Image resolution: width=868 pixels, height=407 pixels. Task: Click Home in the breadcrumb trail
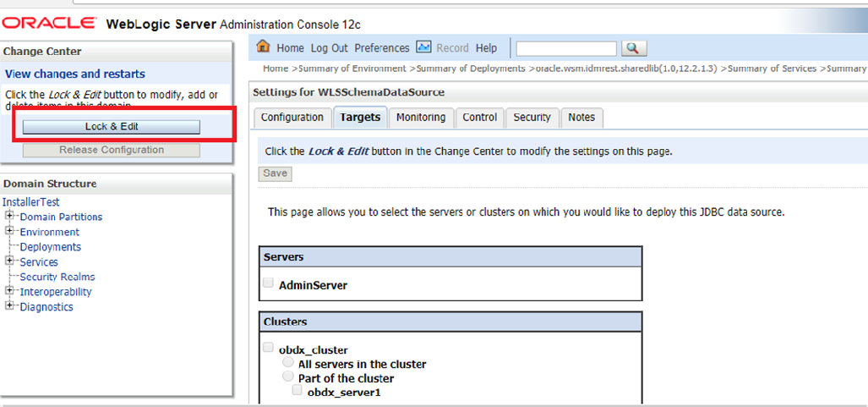point(276,69)
